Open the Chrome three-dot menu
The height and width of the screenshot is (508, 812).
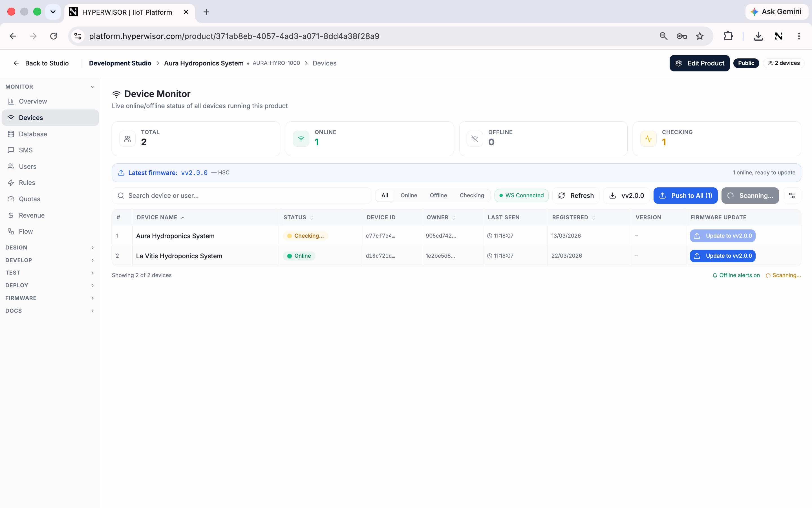[x=799, y=36]
